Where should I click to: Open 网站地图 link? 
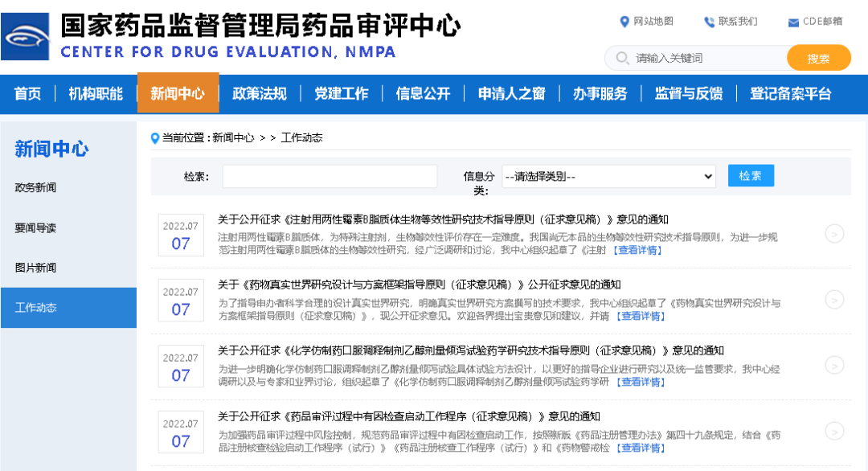click(x=653, y=22)
